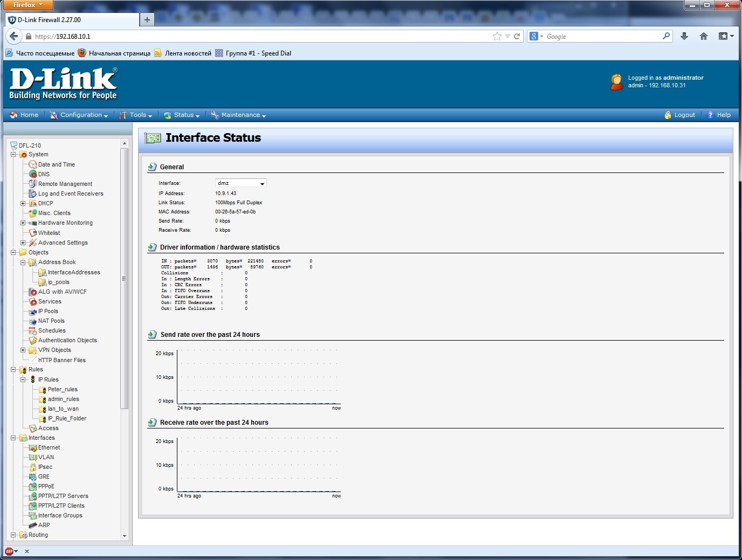This screenshot has height=560, width=742.
Task: Go back with the browser back arrow
Action: pyautogui.click(x=14, y=36)
